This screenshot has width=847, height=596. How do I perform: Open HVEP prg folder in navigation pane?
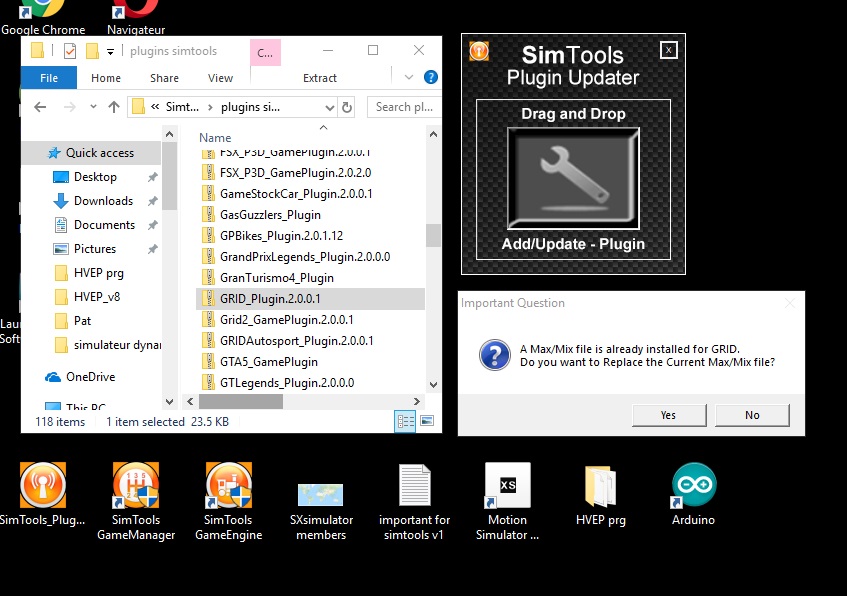98,273
